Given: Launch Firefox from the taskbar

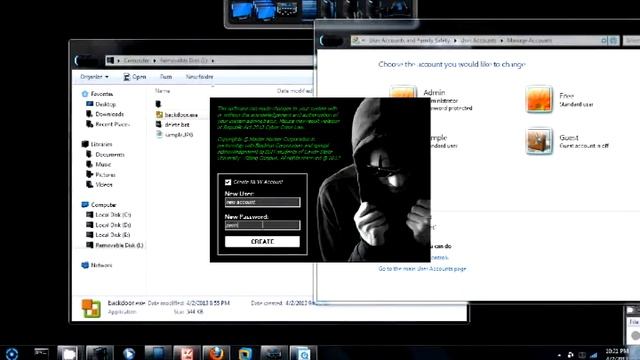Looking at the screenshot, I should (216, 353).
